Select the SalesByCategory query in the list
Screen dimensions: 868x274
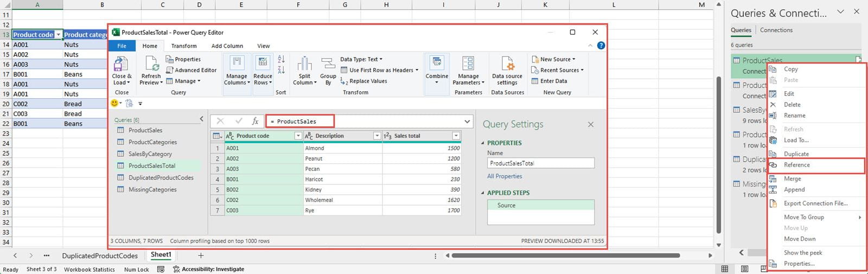click(150, 154)
